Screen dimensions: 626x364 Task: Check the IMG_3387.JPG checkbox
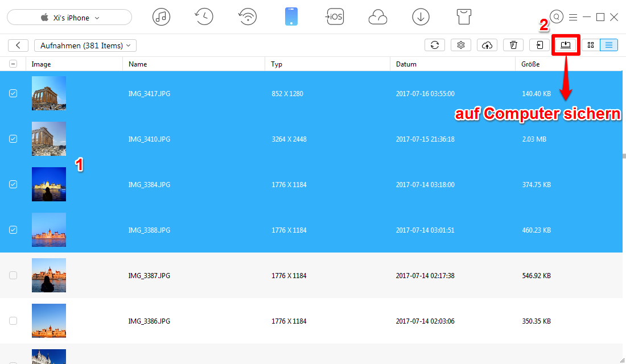click(13, 275)
